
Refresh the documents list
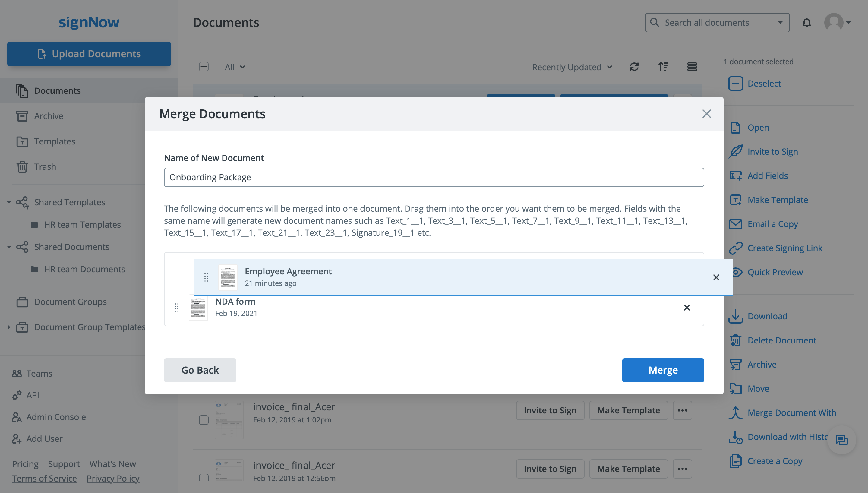pyautogui.click(x=634, y=67)
